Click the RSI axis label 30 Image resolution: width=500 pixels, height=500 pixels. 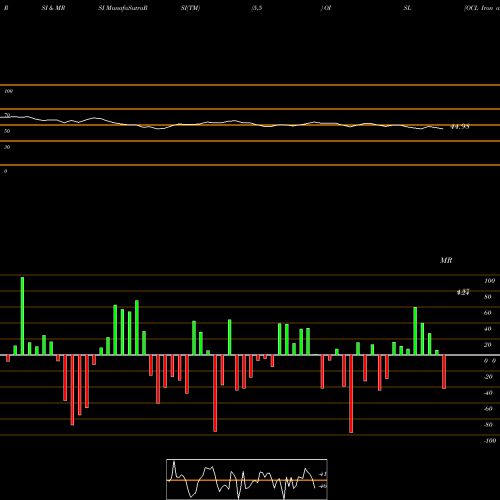pyautogui.click(x=7, y=147)
